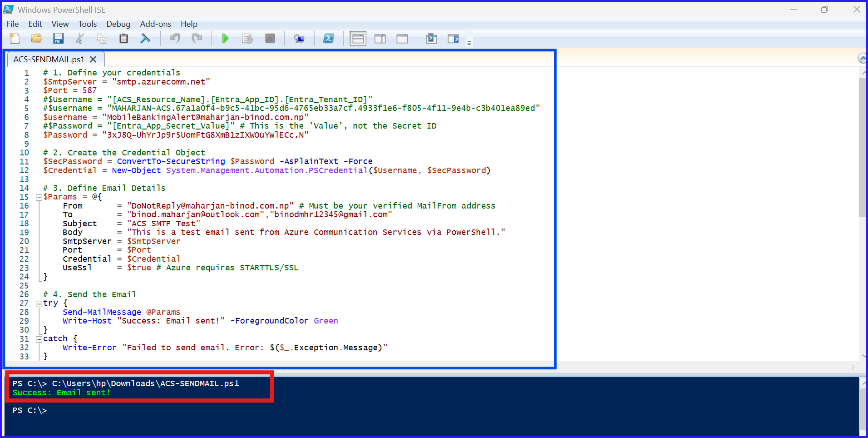
Task: Open a New Remote PowerShell Tab
Action: tap(299, 39)
